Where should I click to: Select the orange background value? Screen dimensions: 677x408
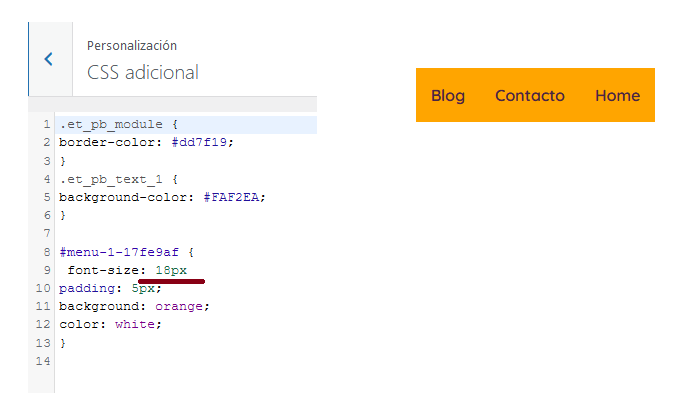(x=179, y=307)
